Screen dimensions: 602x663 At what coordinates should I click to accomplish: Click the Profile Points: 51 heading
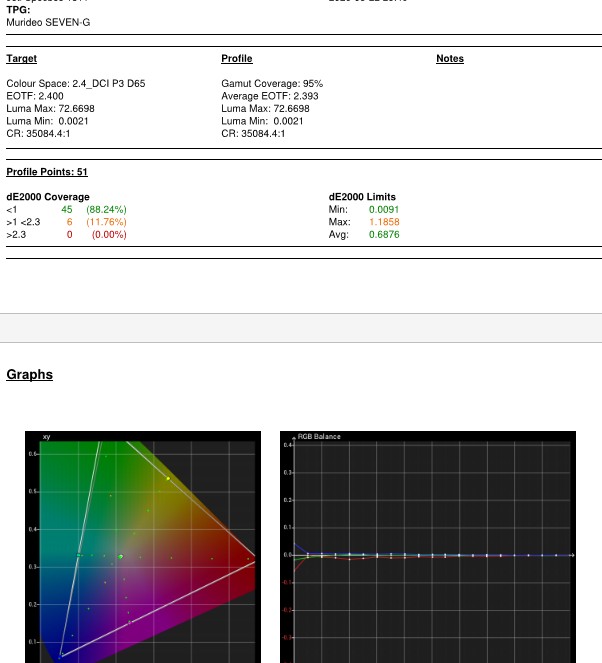tap(47, 172)
